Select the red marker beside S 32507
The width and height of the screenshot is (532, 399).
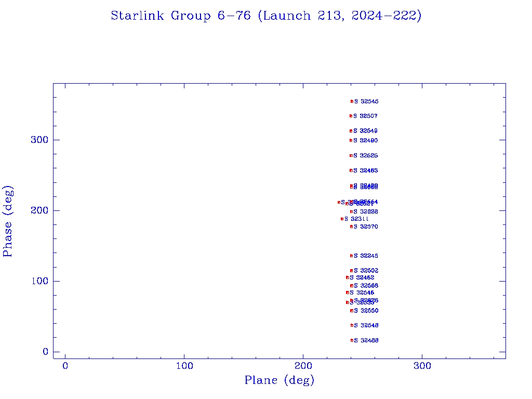[x=351, y=116]
